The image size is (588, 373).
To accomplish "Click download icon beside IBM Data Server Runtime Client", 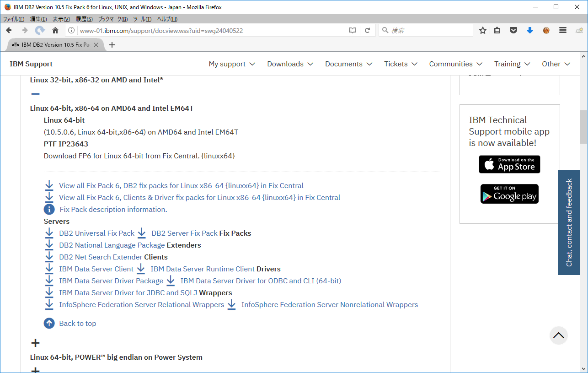I will (141, 269).
